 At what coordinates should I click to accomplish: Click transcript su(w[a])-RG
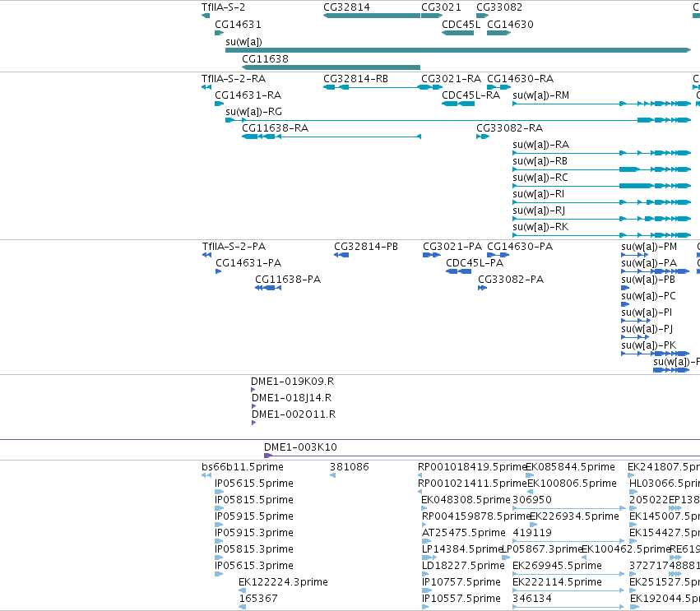pos(253,112)
